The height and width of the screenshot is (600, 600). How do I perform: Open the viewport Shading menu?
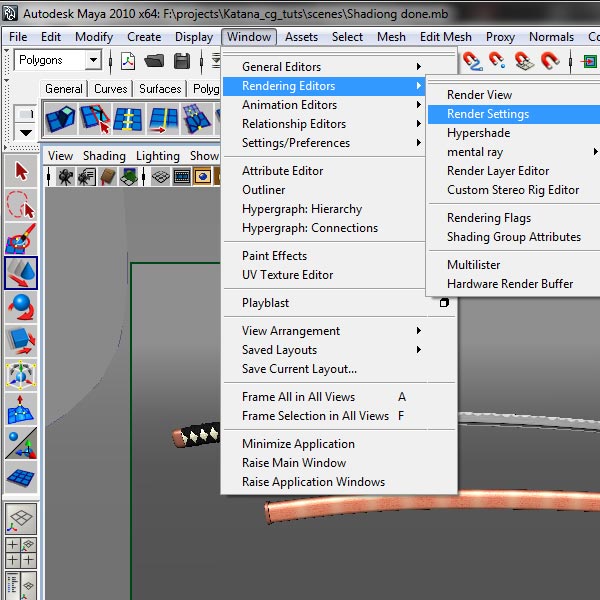click(104, 156)
